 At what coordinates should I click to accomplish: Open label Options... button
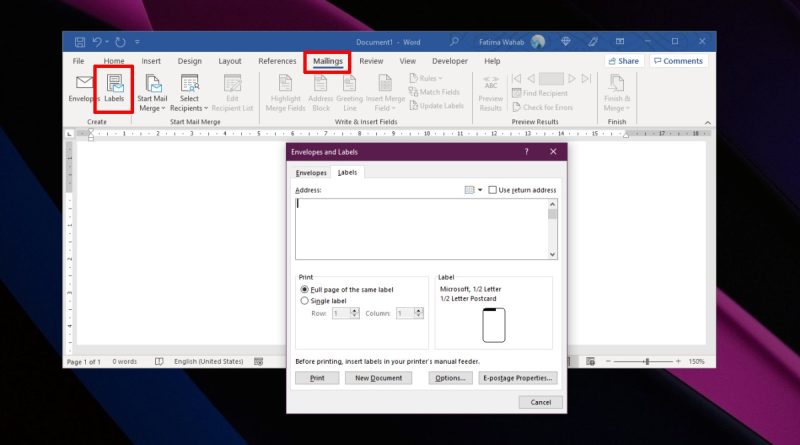pos(451,378)
